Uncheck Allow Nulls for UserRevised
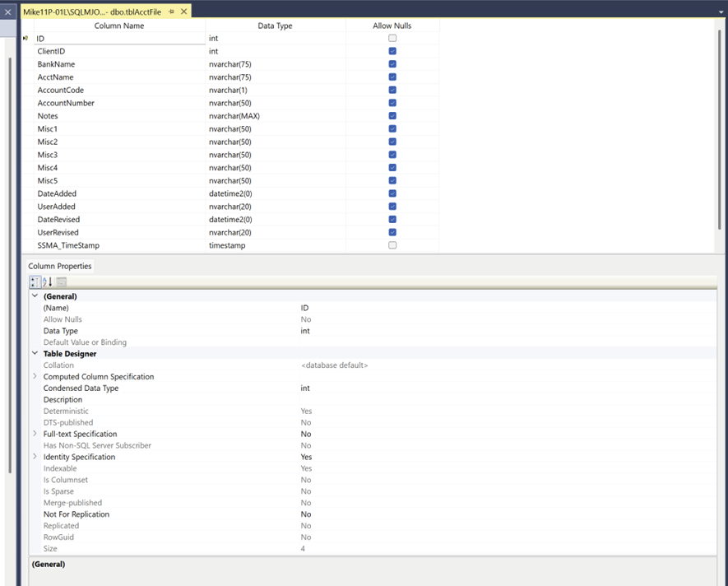 pos(392,232)
